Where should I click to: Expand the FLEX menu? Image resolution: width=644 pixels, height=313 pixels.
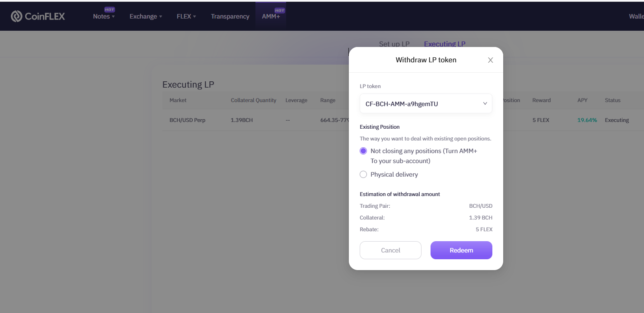[x=186, y=16]
